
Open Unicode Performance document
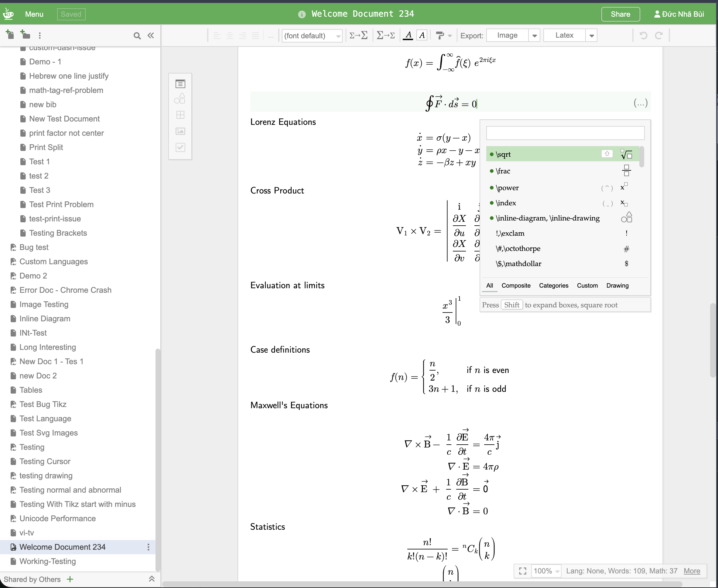(57, 518)
